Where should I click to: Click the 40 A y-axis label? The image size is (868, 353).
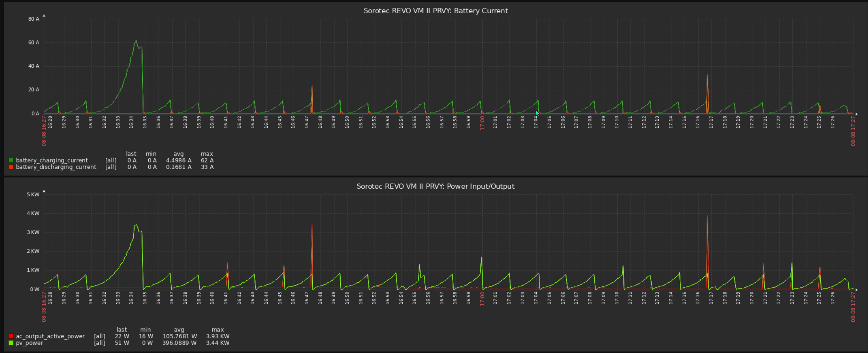tap(34, 66)
